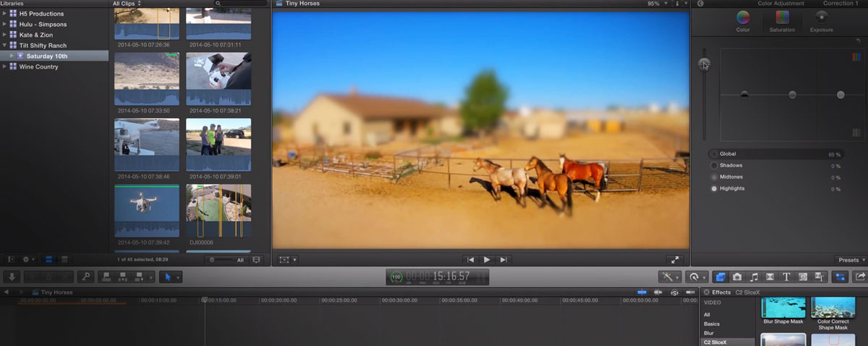This screenshot has width=868, height=346.
Task: Open the Select arrow tool menu
Action: 170,277
